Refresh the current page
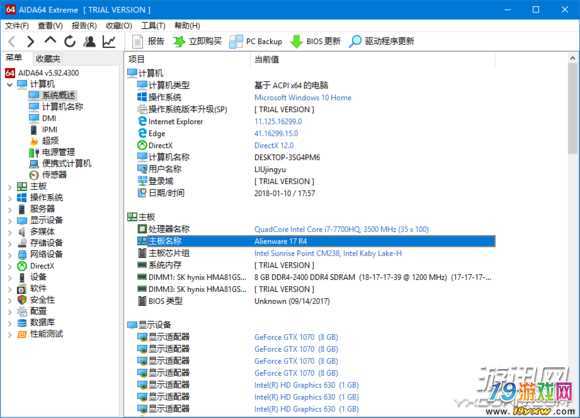 (x=70, y=41)
